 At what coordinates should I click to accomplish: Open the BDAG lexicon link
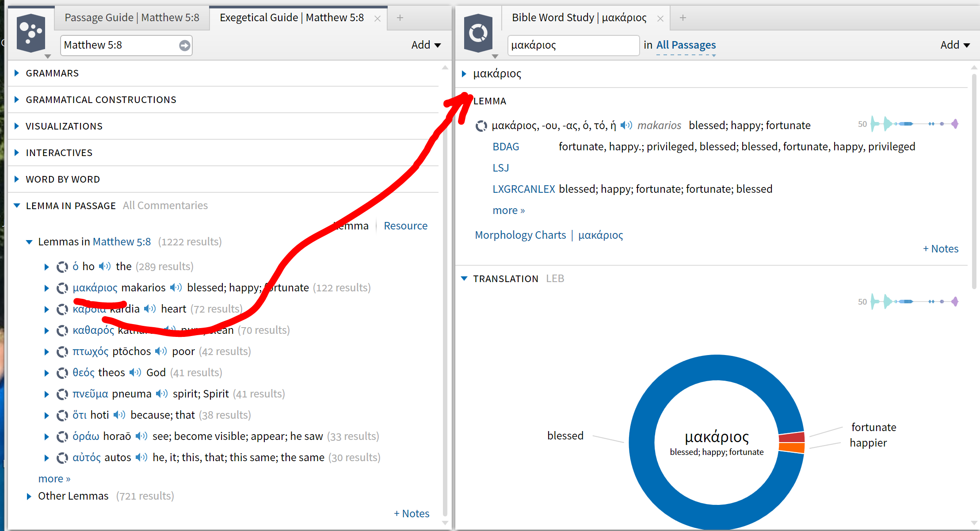[x=506, y=147]
